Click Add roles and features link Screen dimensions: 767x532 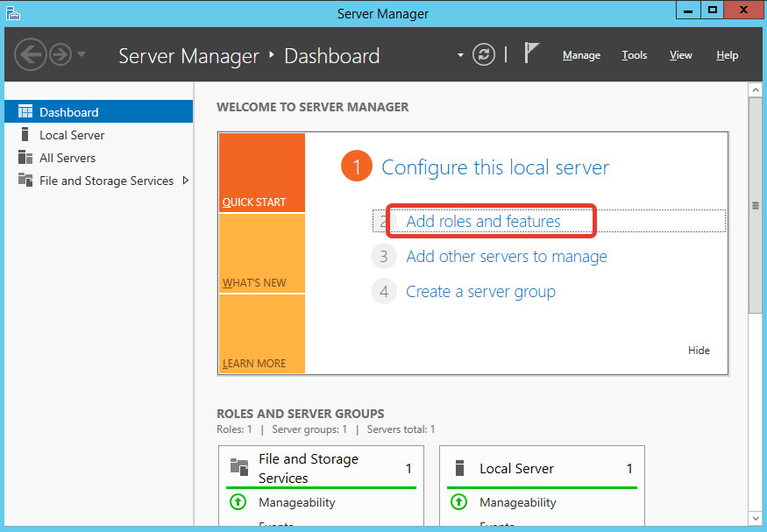483,221
